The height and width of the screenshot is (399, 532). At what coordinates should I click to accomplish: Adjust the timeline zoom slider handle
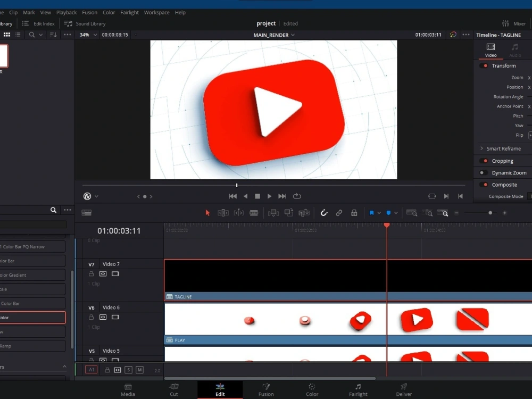[x=491, y=213]
